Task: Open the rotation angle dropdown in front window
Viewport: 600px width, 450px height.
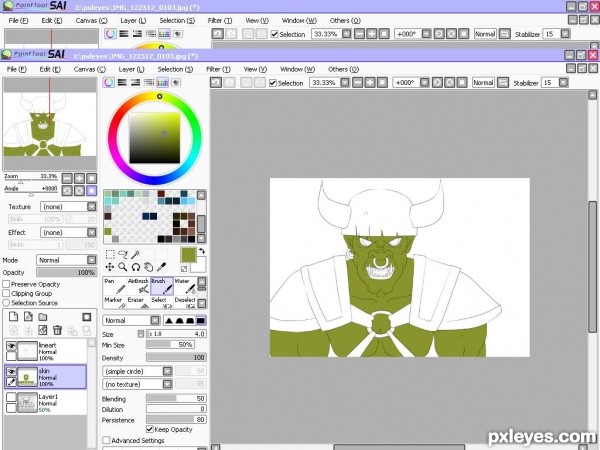Action: click(424, 82)
